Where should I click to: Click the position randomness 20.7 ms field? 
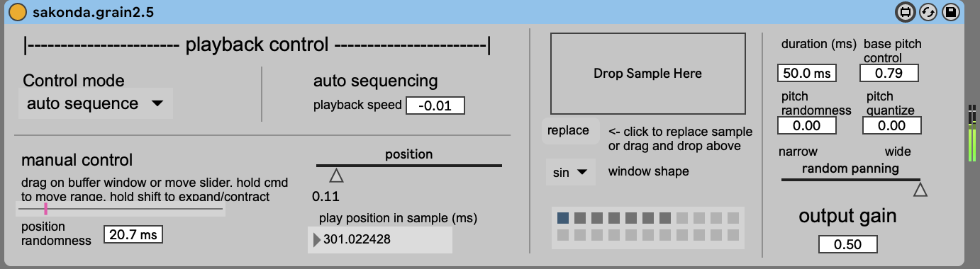coord(133,234)
